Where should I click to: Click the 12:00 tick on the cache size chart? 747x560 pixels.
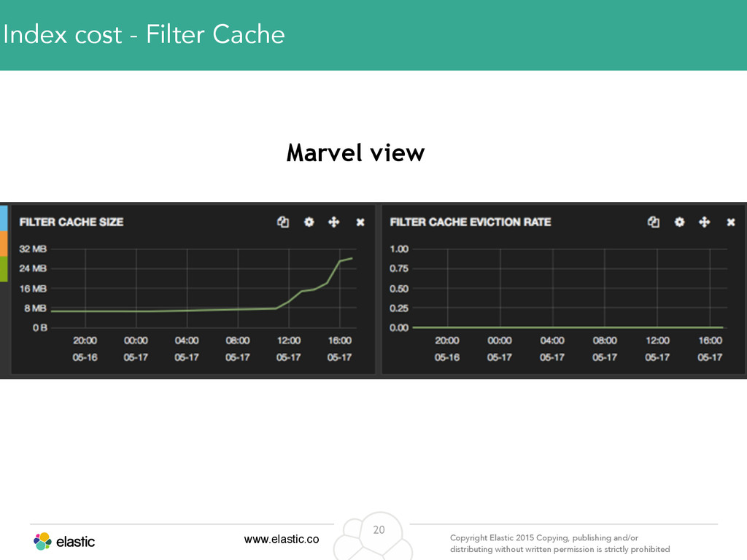pos(289,341)
